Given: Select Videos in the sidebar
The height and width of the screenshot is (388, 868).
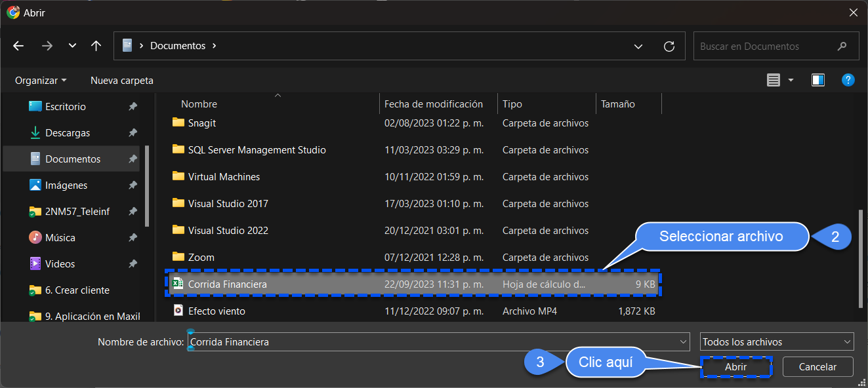Looking at the screenshot, I should click(72, 263).
